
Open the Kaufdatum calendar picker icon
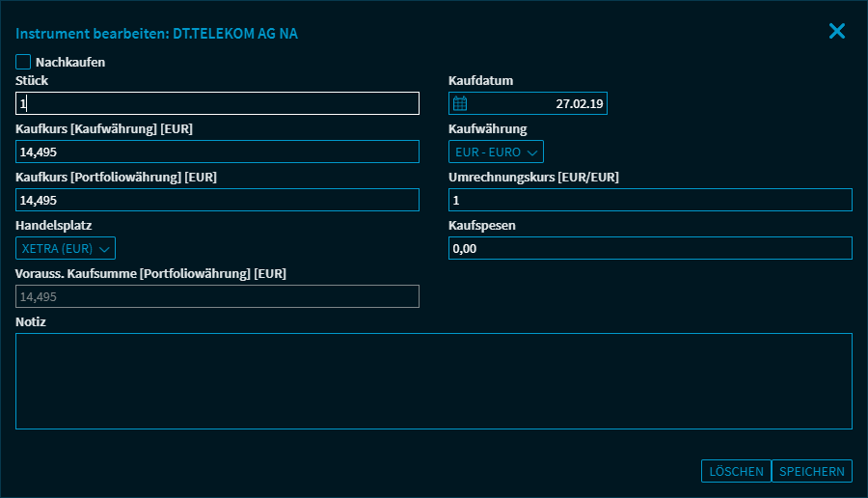[x=460, y=103]
